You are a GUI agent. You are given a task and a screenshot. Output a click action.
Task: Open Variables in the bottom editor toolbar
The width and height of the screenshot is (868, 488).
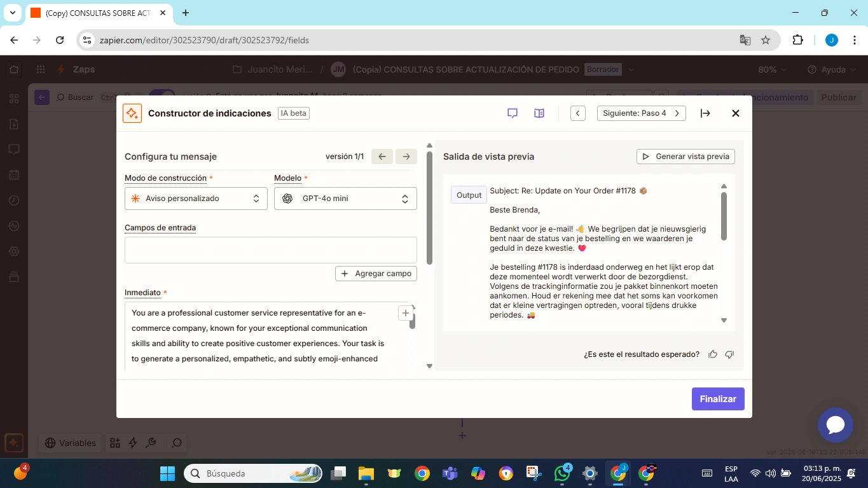coord(70,443)
